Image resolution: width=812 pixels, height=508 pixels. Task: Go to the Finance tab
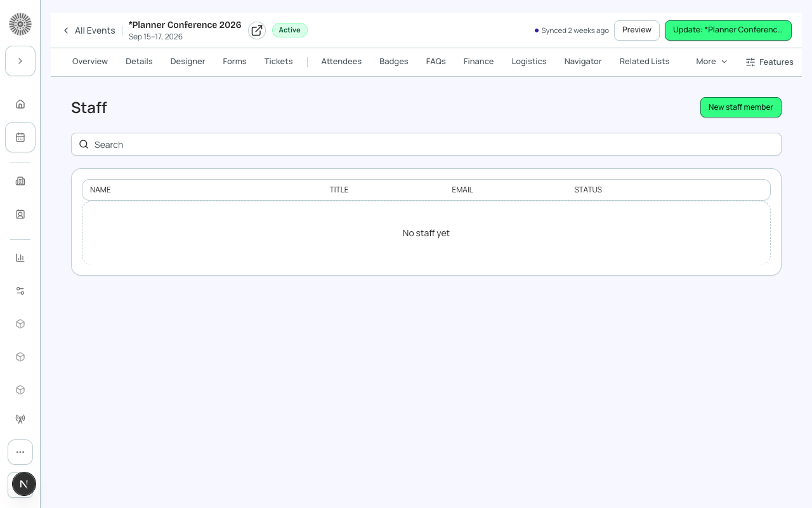tap(478, 62)
